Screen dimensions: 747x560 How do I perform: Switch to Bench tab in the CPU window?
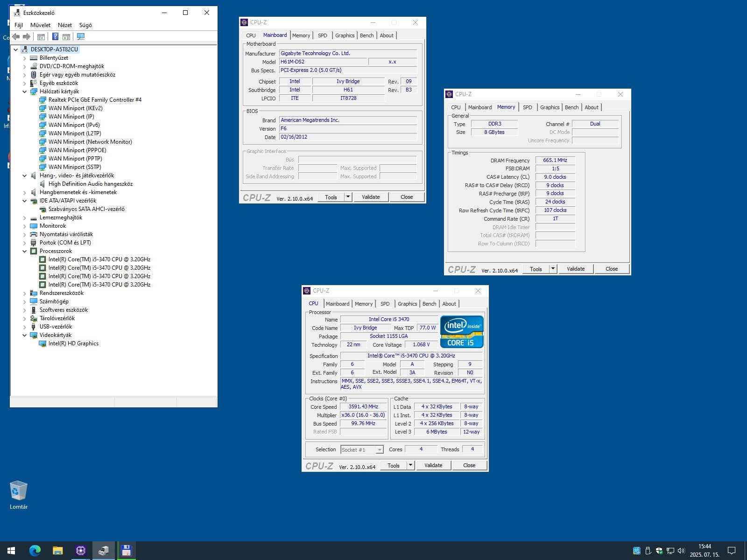(x=429, y=304)
